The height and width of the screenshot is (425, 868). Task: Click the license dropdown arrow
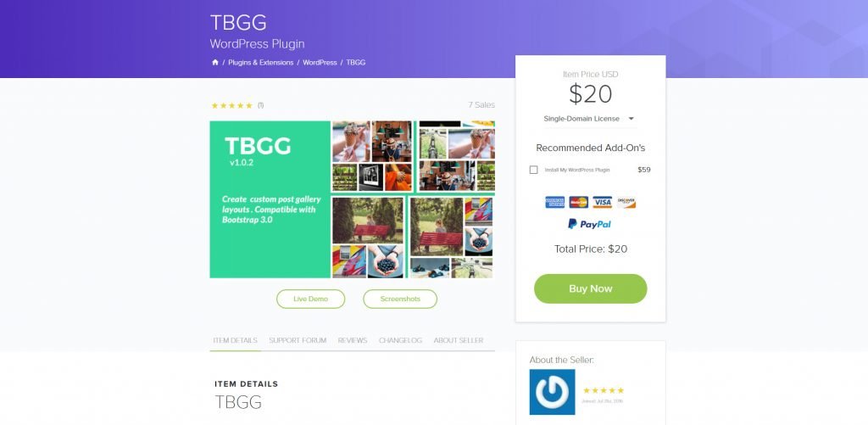coord(631,119)
